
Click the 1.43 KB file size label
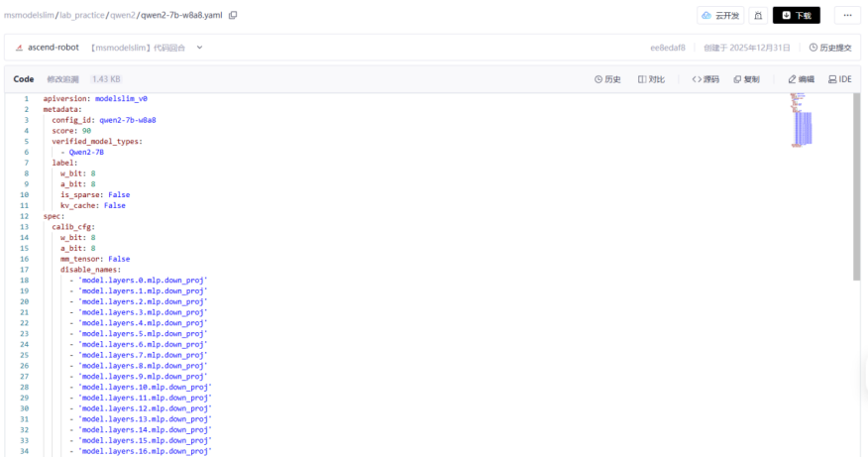pos(106,79)
